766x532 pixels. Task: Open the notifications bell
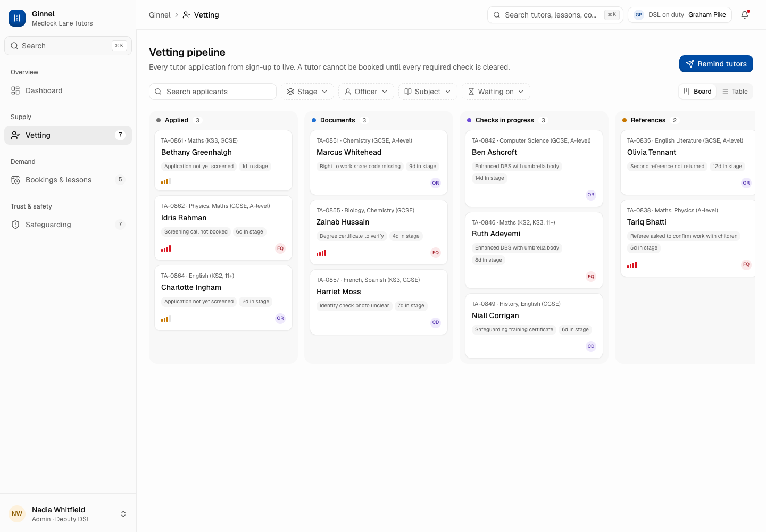pyautogui.click(x=745, y=15)
